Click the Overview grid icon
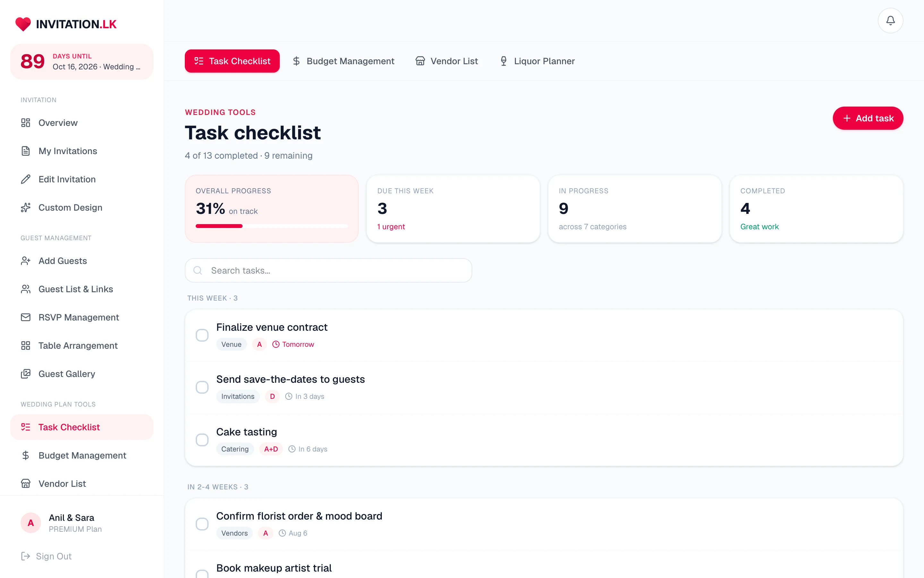 click(26, 123)
